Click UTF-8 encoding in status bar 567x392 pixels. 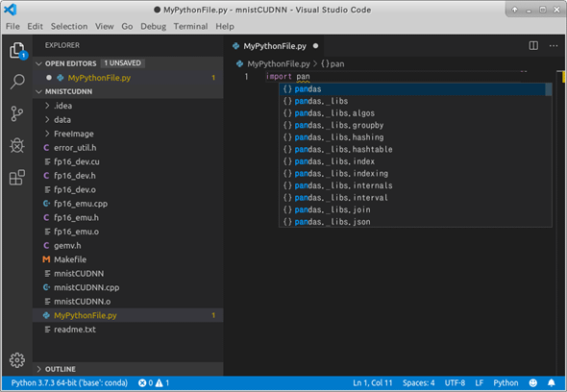pos(455,383)
